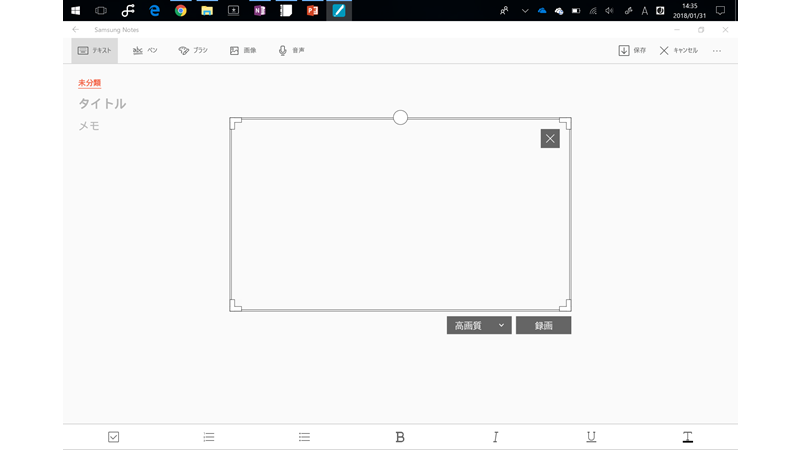Open the battery status indicator
The width and height of the screenshot is (800, 450).
576,11
